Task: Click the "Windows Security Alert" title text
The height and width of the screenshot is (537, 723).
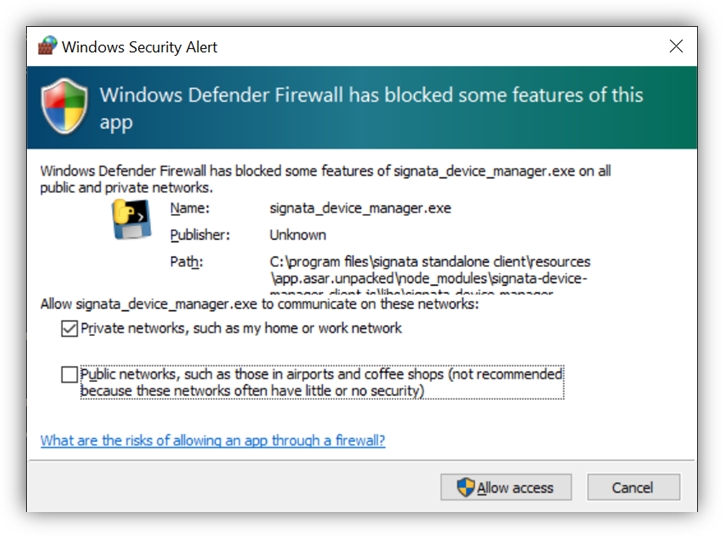Action: coord(140,47)
